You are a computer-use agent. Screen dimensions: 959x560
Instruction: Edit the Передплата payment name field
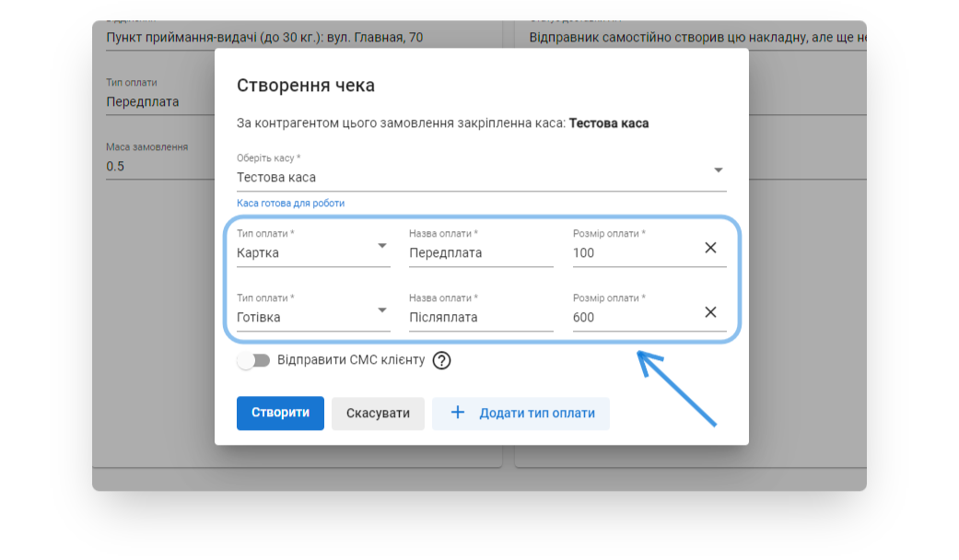tap(480, 253)
